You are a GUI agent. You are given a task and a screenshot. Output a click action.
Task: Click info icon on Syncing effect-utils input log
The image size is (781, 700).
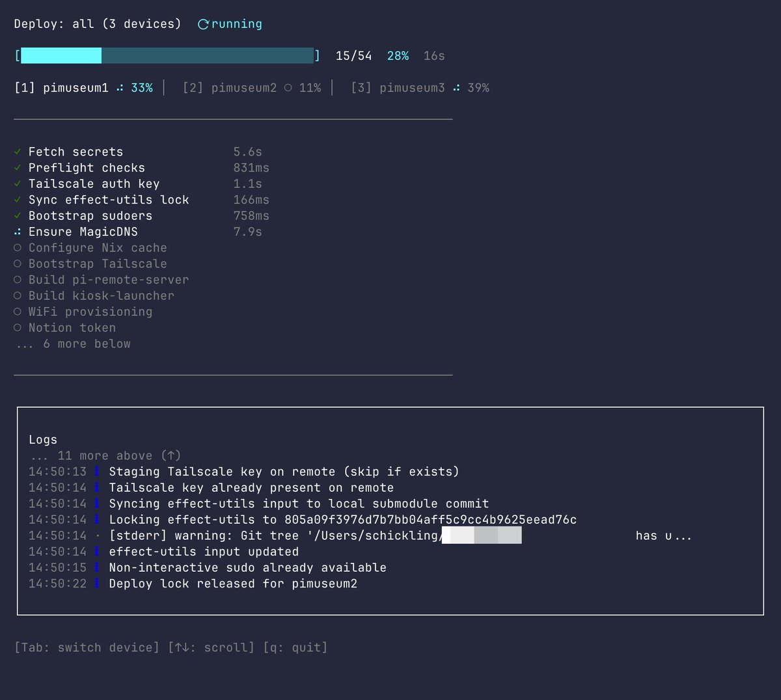point(97,504)
